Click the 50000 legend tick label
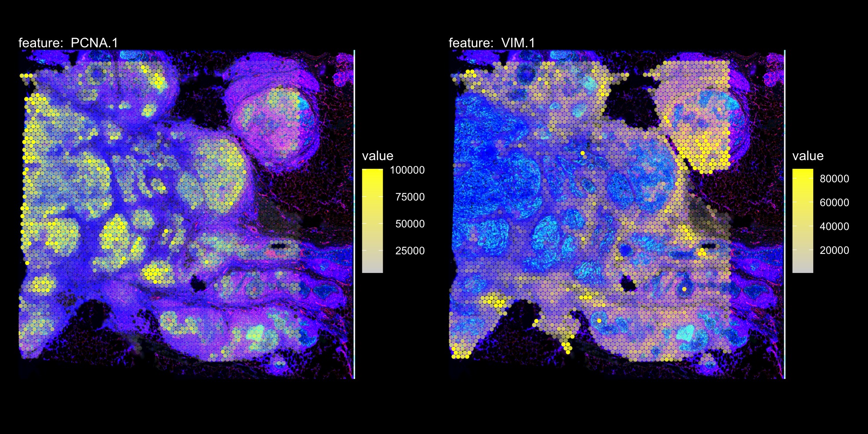The width and height of the screenshot is (868, 434). [x=410, y=224]
